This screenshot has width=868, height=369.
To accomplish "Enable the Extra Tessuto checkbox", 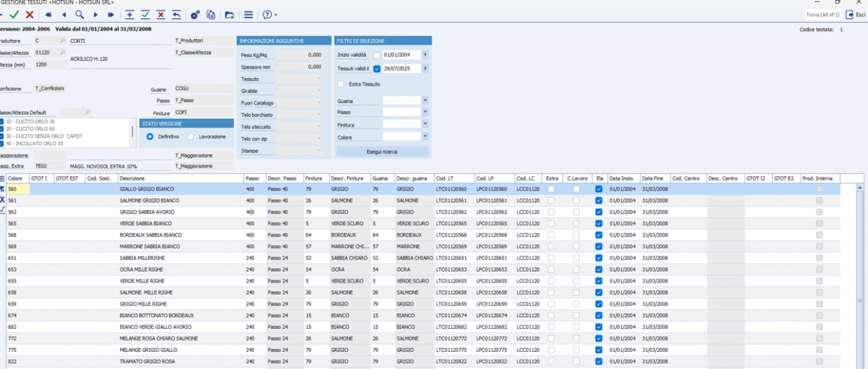I will (341, 85).
